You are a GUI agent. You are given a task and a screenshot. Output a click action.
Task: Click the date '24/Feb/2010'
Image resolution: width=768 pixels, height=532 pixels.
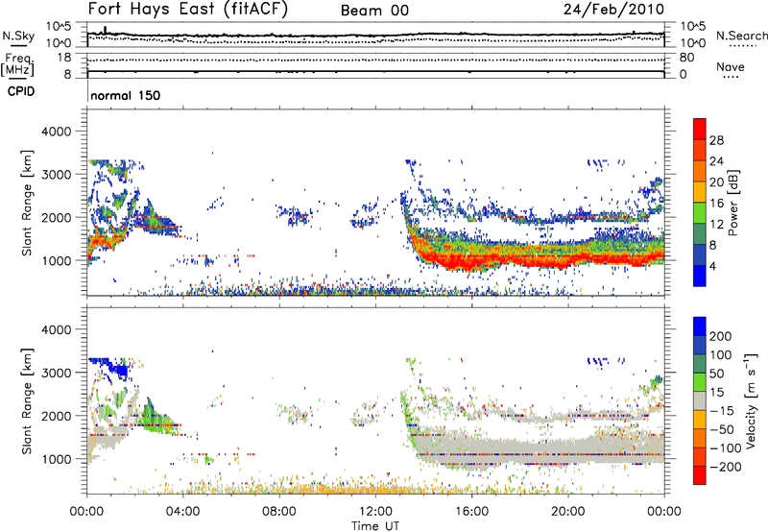(613, 9)
